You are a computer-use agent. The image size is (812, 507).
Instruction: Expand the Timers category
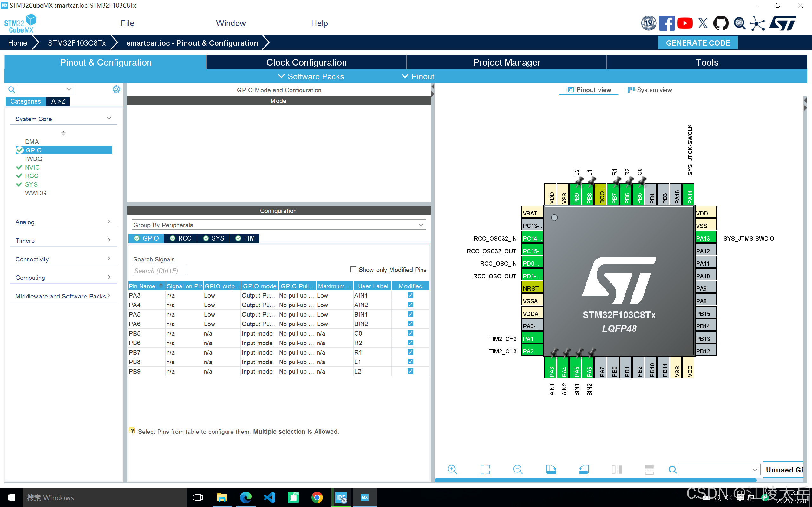click(x=63, y=240)
